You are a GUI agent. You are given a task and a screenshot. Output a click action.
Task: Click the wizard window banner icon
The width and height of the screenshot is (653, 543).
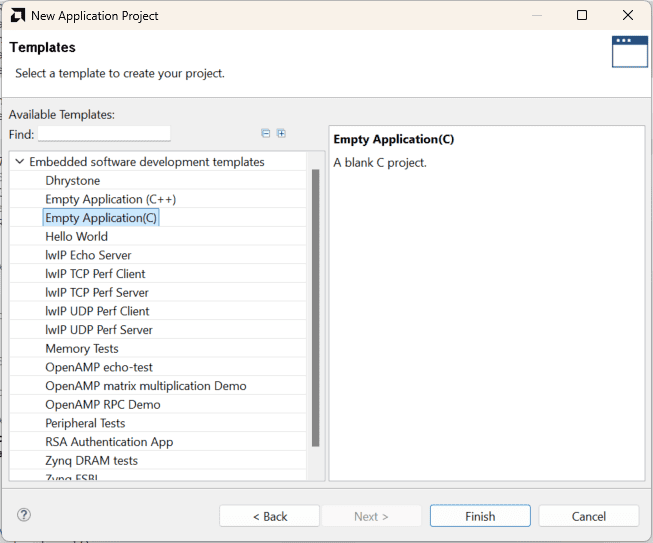pos(629,51)
